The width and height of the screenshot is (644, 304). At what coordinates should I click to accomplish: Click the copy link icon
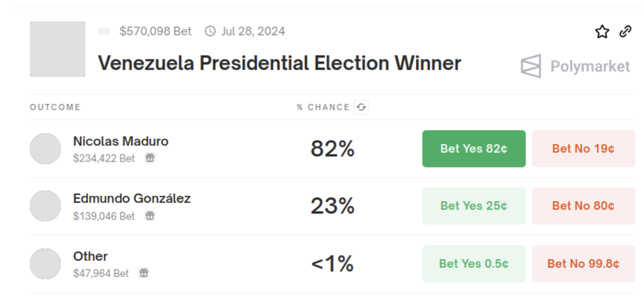coord(625,32)
